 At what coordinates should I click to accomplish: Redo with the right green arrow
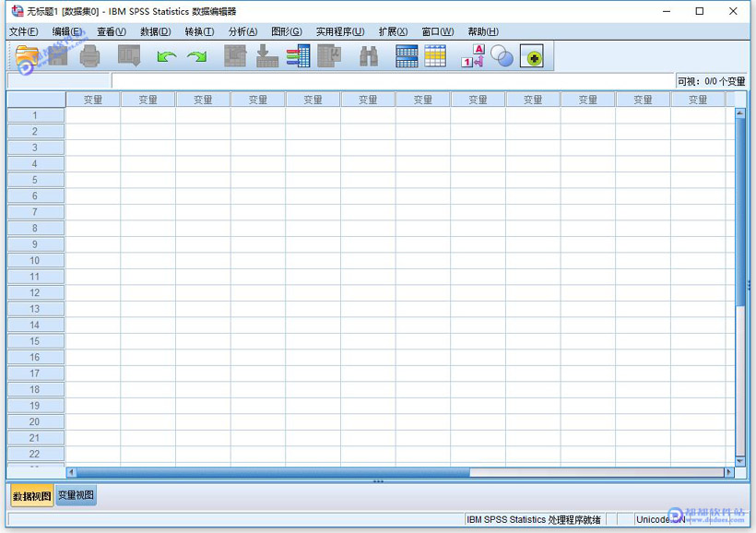(x=197, y=56)
